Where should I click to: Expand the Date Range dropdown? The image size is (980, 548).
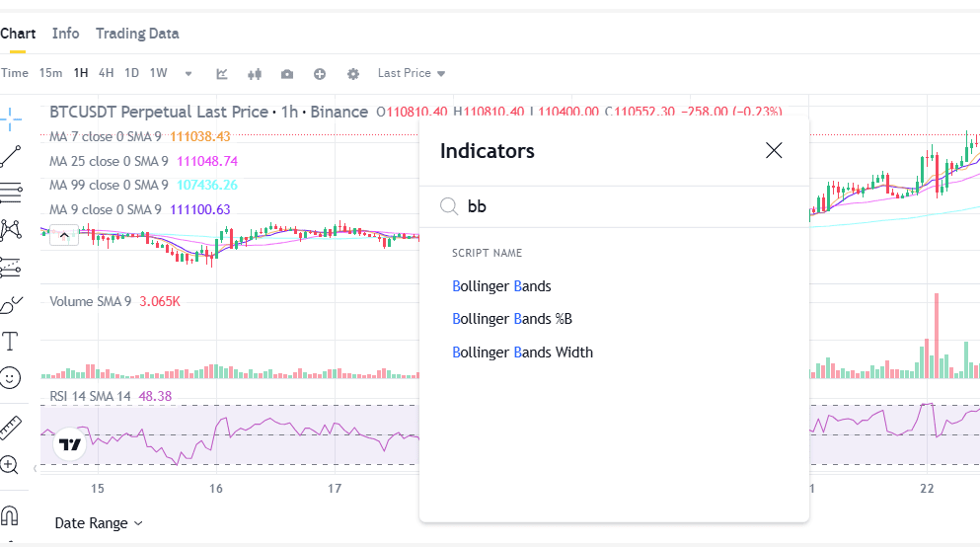(x=99, y=523)
